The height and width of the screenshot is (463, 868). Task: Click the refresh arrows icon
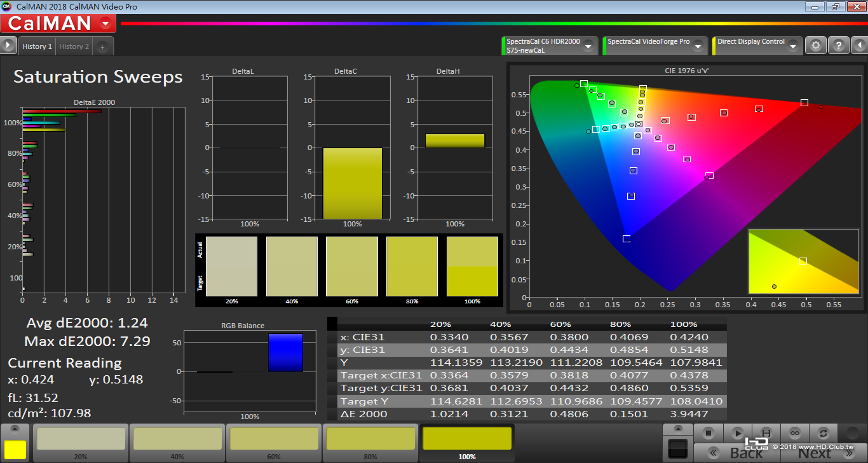click(824, 433)
